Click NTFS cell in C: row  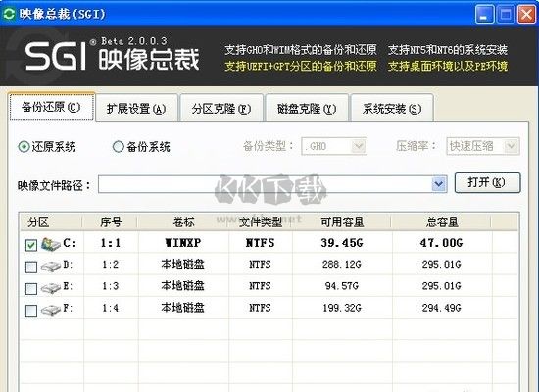[261, 243]
